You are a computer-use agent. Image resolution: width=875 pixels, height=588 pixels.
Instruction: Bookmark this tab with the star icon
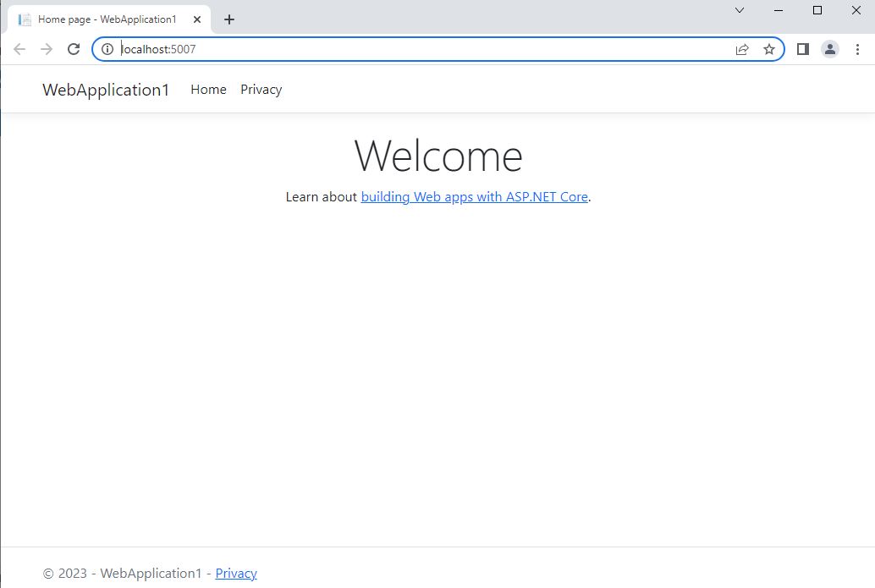[769, 49]
